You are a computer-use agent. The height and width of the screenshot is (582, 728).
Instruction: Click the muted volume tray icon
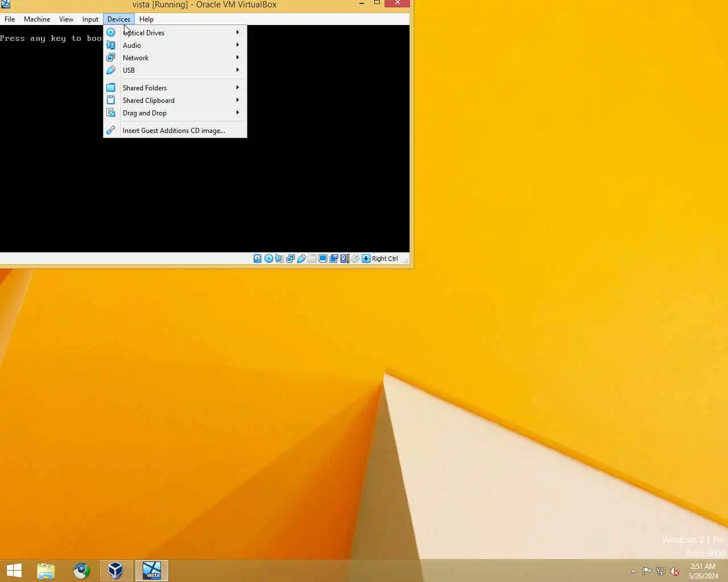coord(675,571)
